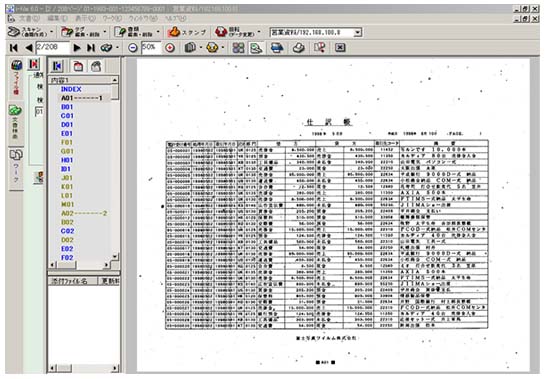Screen dimensions: 546x379
Task: Click the page number input field
Action: click(52, 48)
